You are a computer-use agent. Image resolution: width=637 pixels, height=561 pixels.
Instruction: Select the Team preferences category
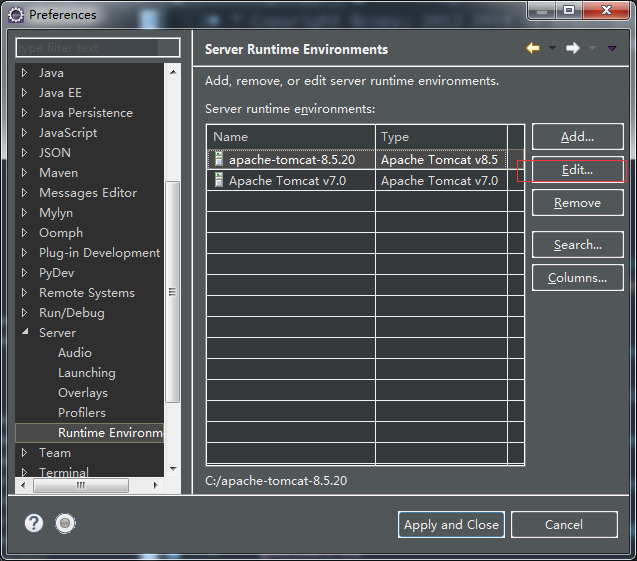55,453
